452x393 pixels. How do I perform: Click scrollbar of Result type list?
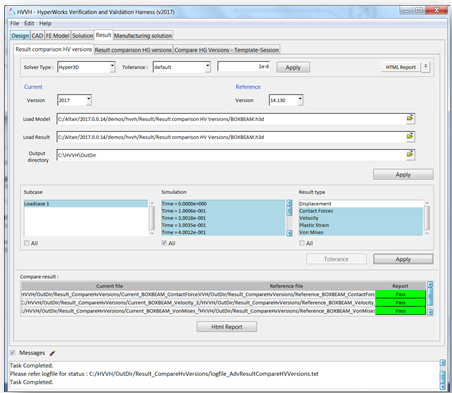click(427, 218)
